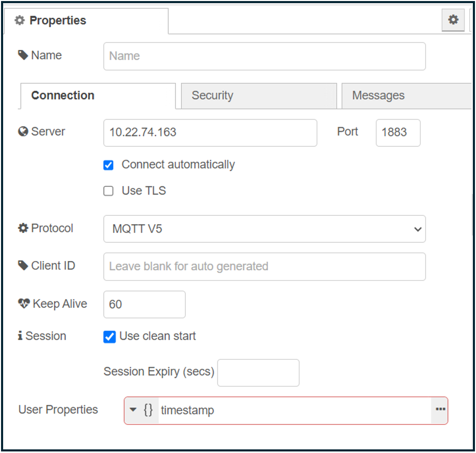
Task: Click the cog icon beside Protocol label
Action: point(23,228)
